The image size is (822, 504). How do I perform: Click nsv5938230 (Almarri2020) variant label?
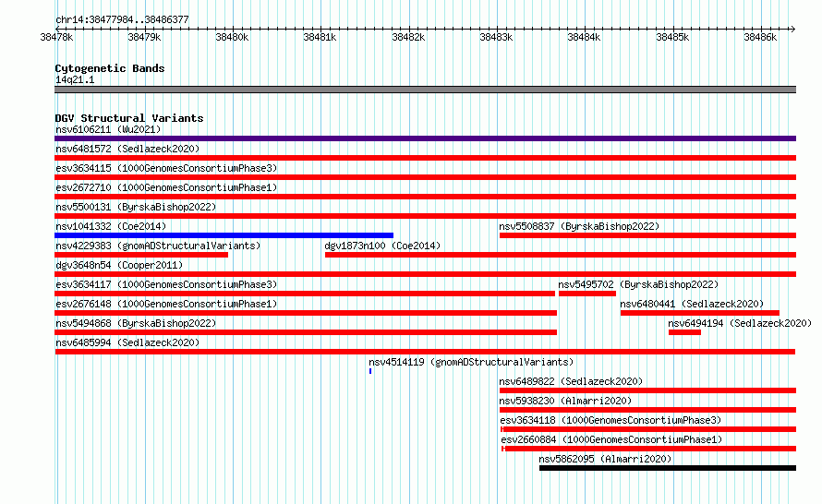pos(565,401)
